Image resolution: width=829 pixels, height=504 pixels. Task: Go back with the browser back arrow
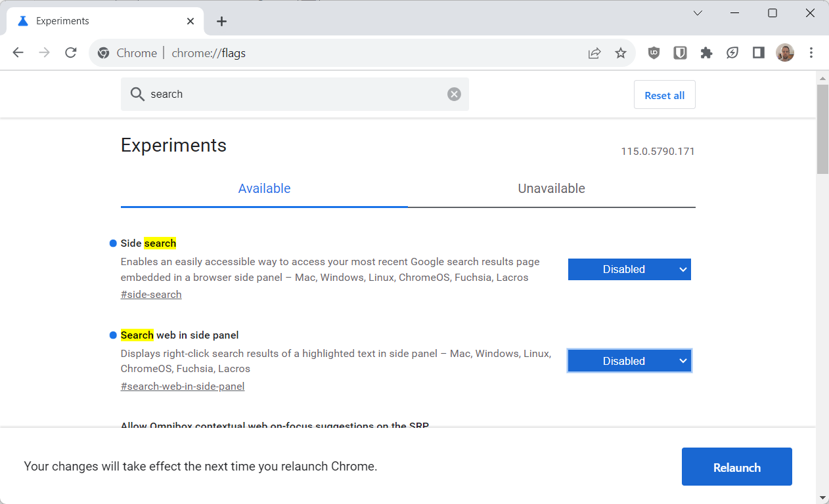(18, 53)
